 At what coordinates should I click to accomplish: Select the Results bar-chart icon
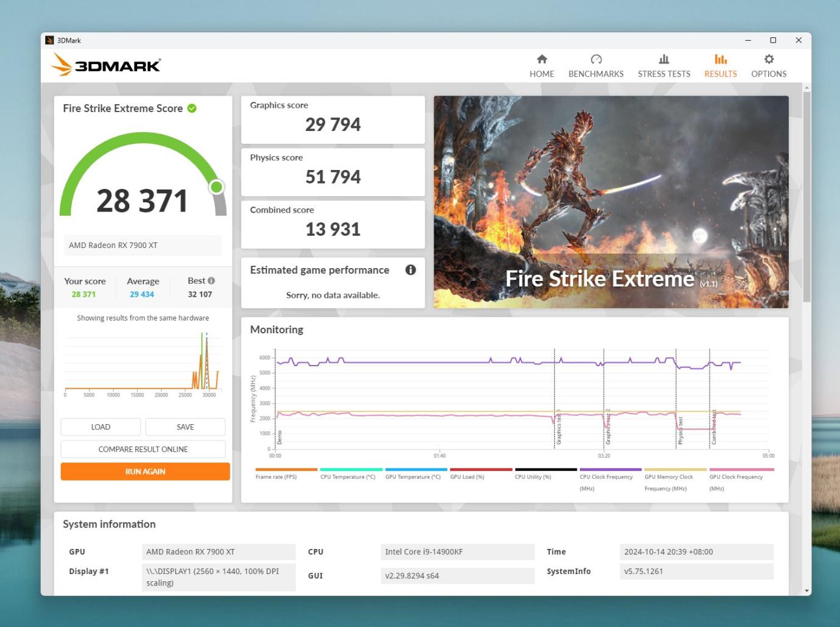click(721, 59)
